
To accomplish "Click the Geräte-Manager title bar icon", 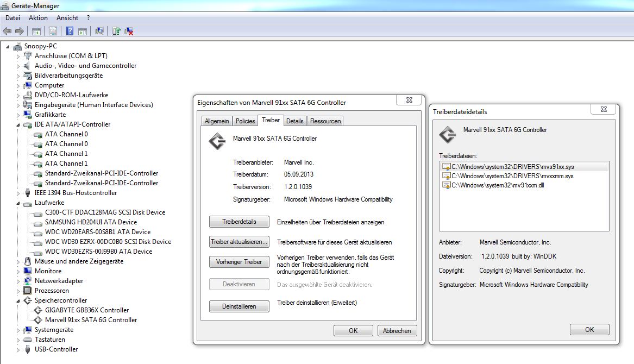I will [4, 5].
